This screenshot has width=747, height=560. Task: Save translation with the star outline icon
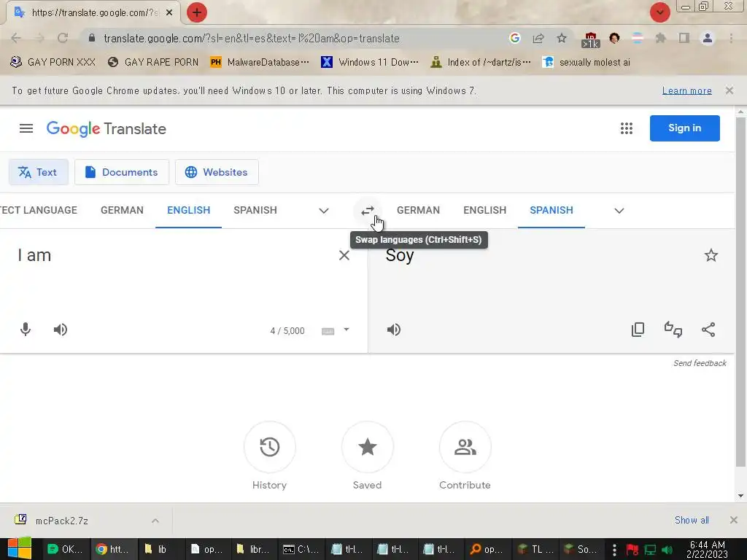tap(711, 255)
